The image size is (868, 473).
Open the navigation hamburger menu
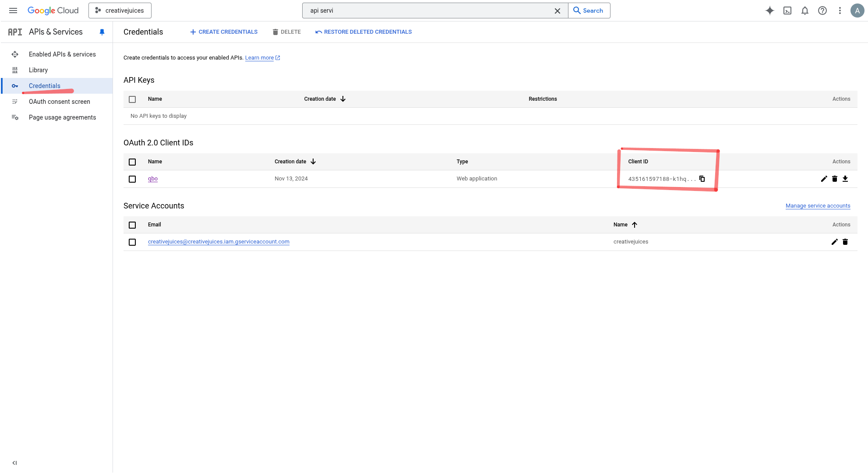point(13,10)
